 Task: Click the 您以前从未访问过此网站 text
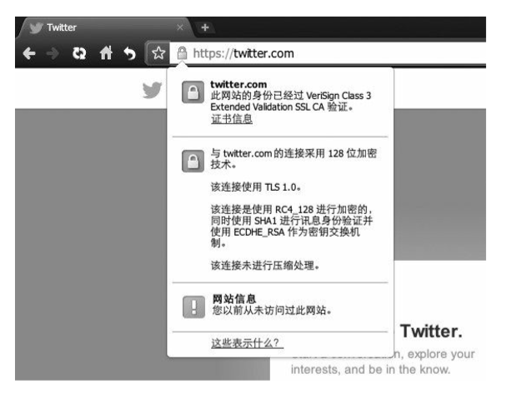coord(272,310)
